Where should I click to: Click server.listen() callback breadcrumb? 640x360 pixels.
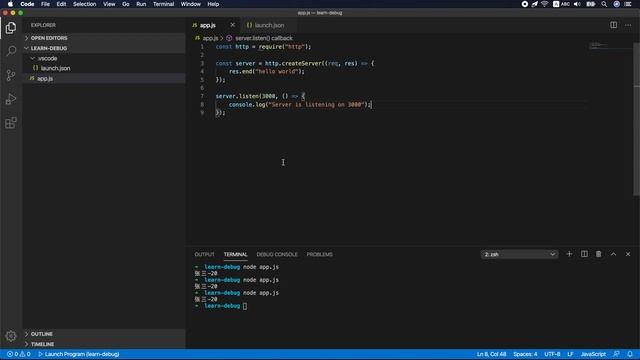(264, 38)
